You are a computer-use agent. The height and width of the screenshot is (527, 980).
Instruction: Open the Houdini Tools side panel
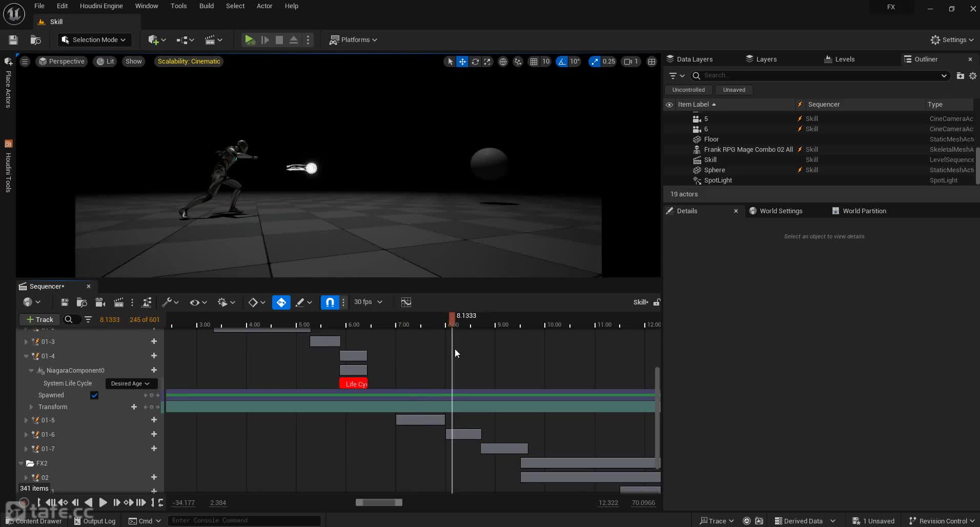tap(8, 167)
